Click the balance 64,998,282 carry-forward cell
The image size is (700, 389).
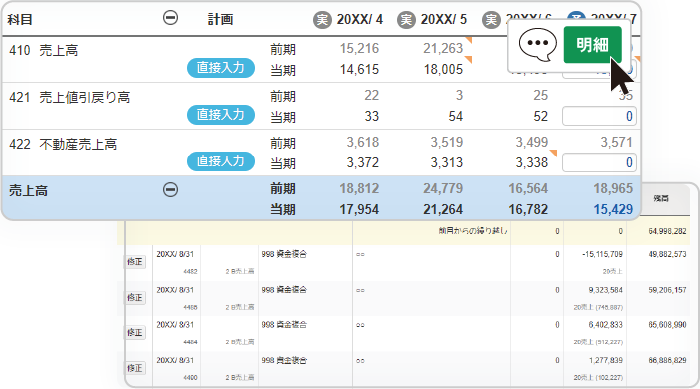(x=667, y=231)
